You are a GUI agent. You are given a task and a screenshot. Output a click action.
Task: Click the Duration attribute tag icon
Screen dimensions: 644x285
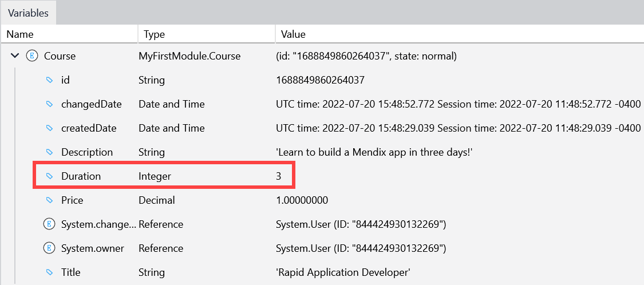point(49,176)
